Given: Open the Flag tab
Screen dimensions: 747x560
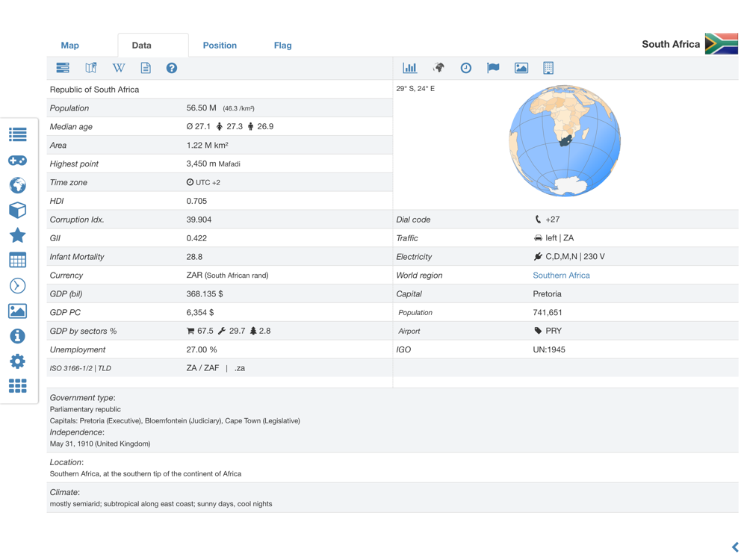Looking at the screenshot, I should tap(282, 46).
